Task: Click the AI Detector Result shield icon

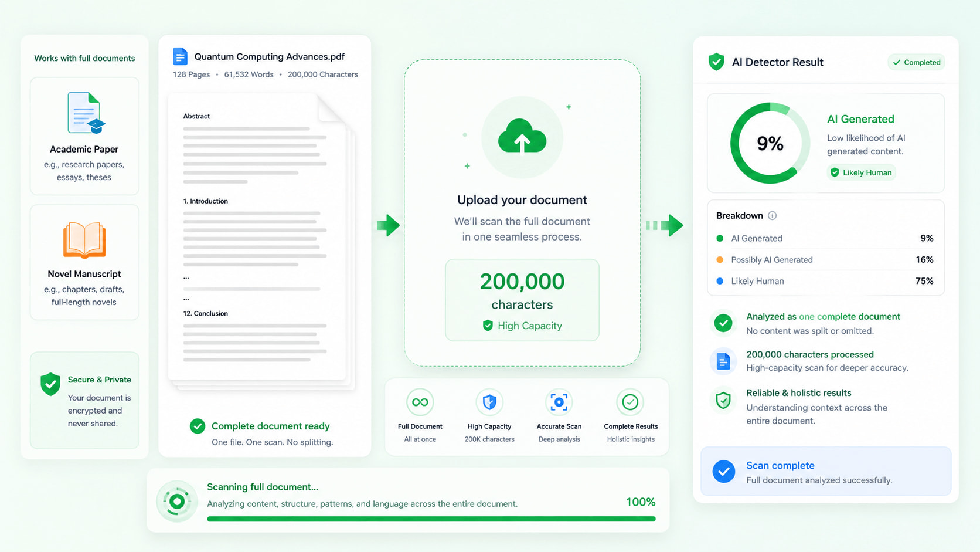Action: (716, 62)
